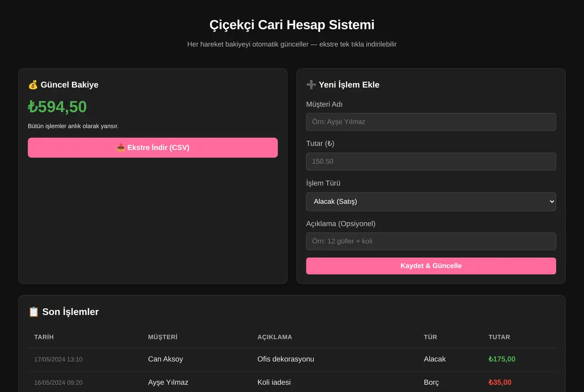Download statement with Ekstre İndir (CSV) button
This screenshot has width=584, height=392.
(153, 147)
